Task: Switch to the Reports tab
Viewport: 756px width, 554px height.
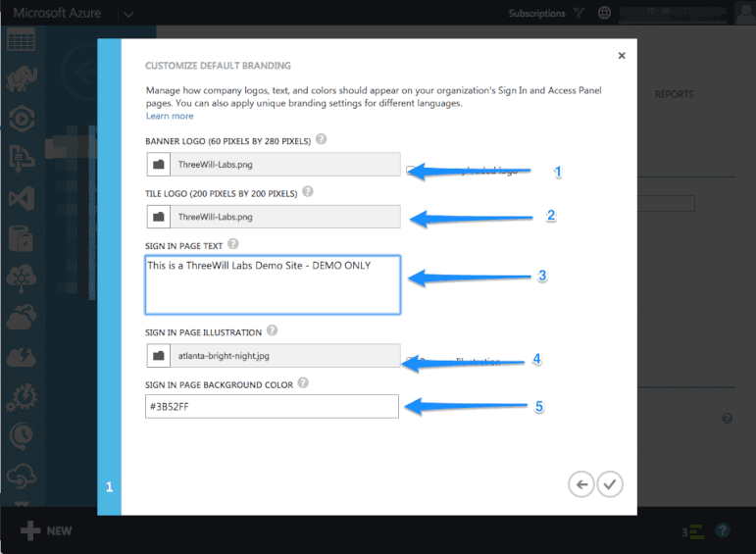Action: [x=674, y=94]
